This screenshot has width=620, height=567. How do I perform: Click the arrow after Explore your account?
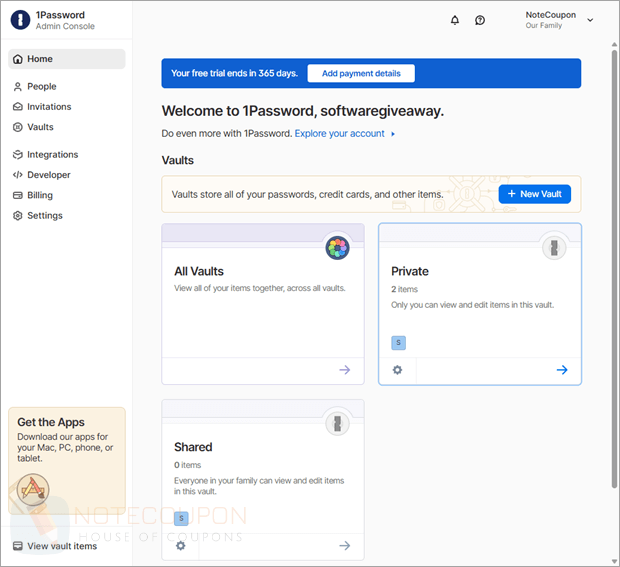[393, 134]
